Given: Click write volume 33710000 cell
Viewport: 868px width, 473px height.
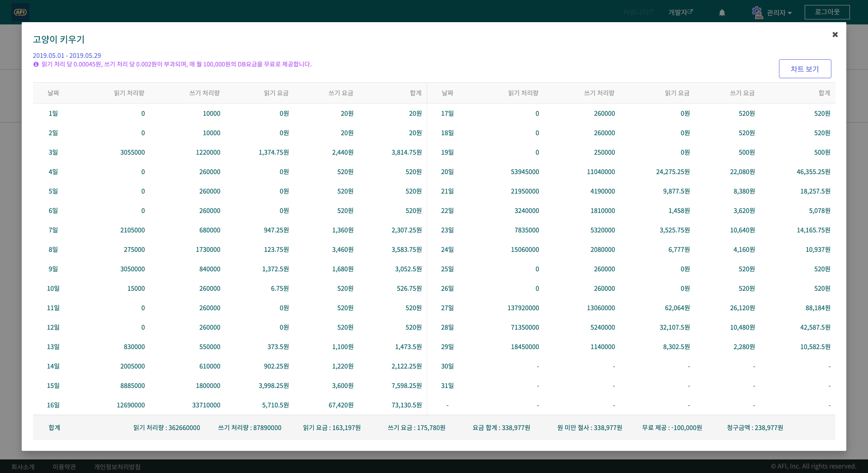Looking at the screenshot, I should [206, 405].
